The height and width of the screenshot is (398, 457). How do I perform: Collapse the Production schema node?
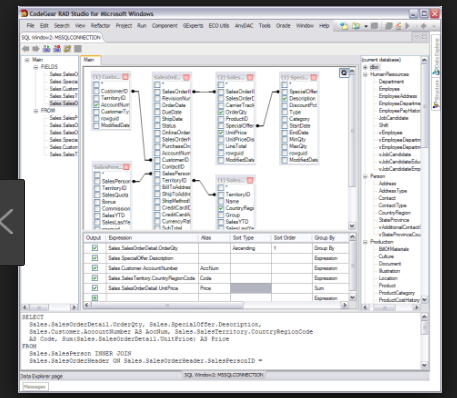pos(365,242)
